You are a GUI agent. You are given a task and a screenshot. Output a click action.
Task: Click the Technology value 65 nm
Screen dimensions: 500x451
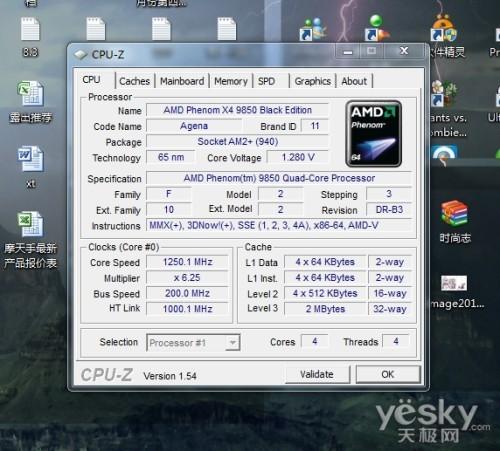pyautogui.click(x=171, y=157)
